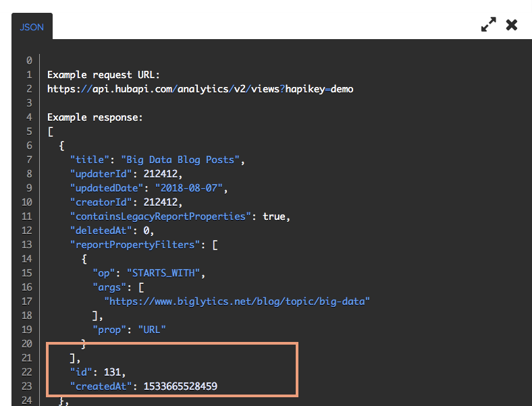Click the "Big Data Blog Posts" value

[x=180, y=160]
